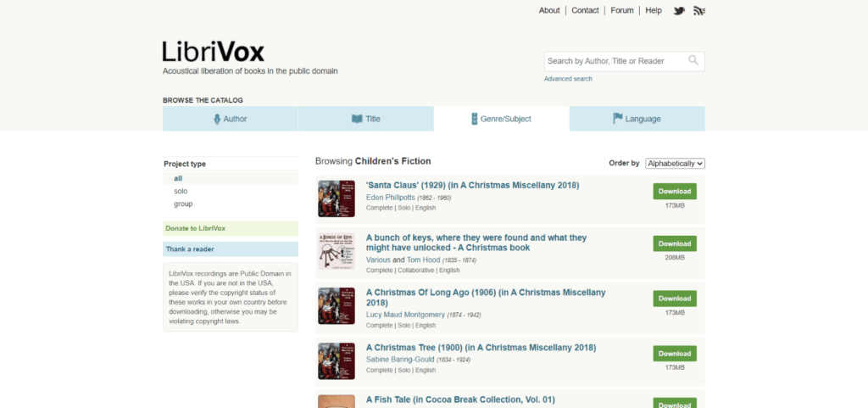Click the Project type heading
This screenshot has width=868, height=408.
[185, 164]
